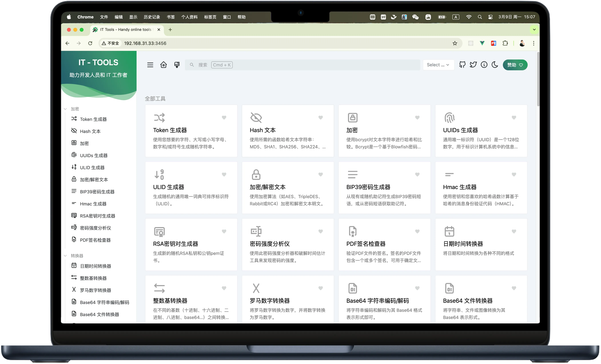Open the Base64 文件转换器 card title
601x364 pixels.
pos(468,301)
